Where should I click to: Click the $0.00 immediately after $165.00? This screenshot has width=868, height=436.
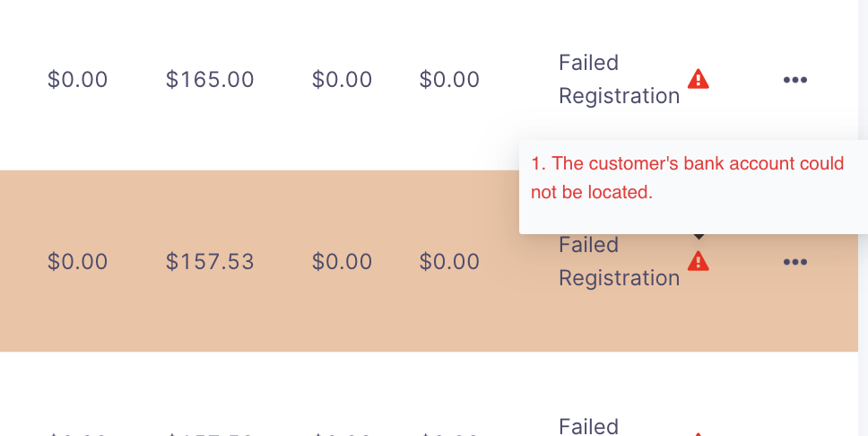pyautogui.click(x=342, y=80)
